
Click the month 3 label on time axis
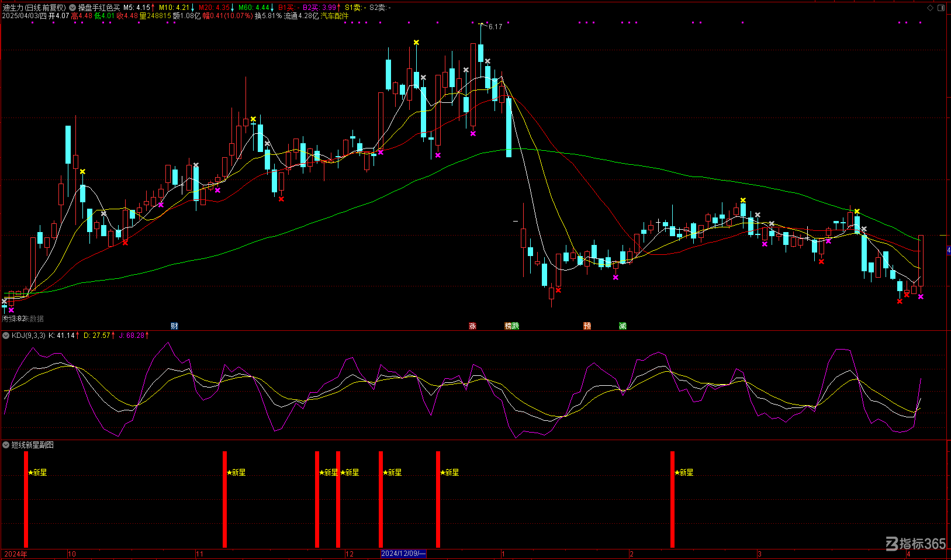[759, 554]
